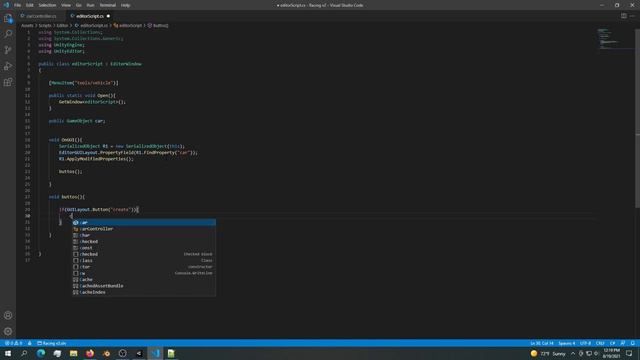The image size is (640, 360).
Task: Click the notifications bell in status bar
Action: pos(633,343)
